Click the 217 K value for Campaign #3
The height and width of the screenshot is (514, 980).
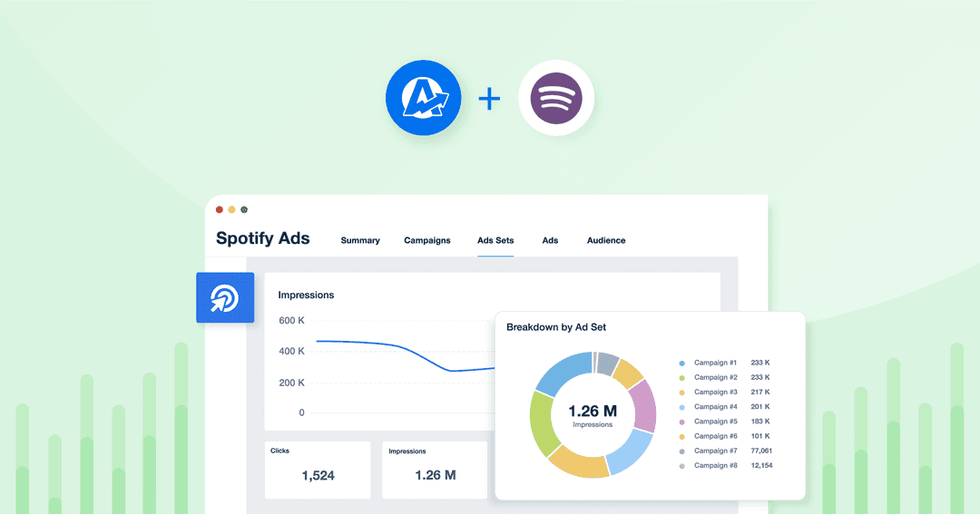[760, 392]
